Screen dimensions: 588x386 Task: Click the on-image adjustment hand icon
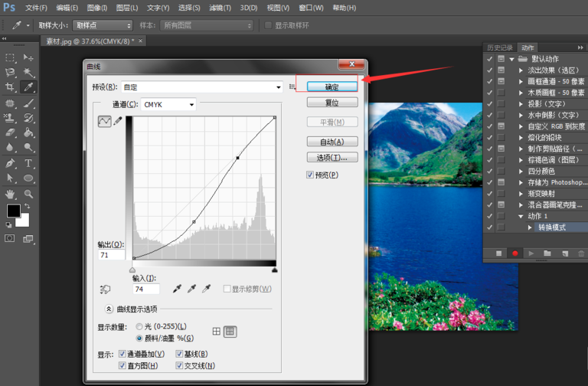(106, 289)
